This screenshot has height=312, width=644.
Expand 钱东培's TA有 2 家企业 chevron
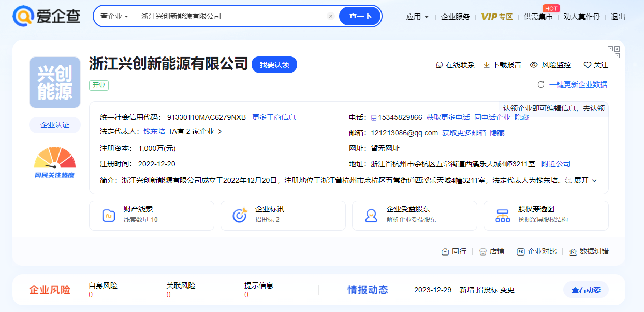tap(219, 132)
